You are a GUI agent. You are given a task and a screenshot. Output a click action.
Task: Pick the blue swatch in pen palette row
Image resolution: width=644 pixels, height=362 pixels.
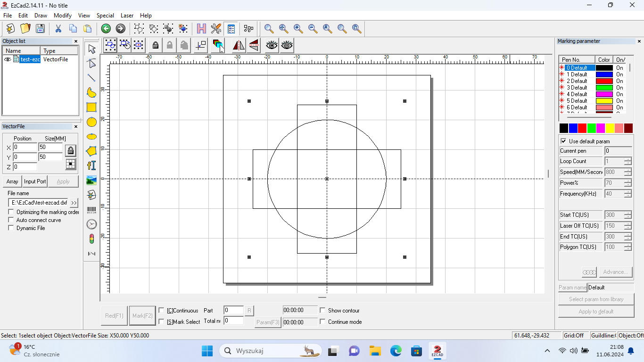[573, 128]
